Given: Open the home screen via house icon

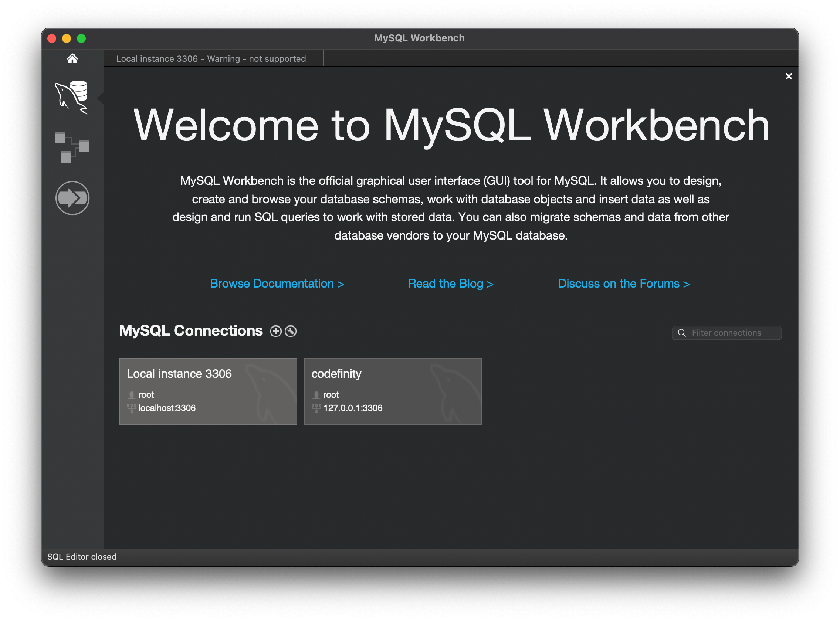Looking at the screenshot, I should [x=72, y=58].
